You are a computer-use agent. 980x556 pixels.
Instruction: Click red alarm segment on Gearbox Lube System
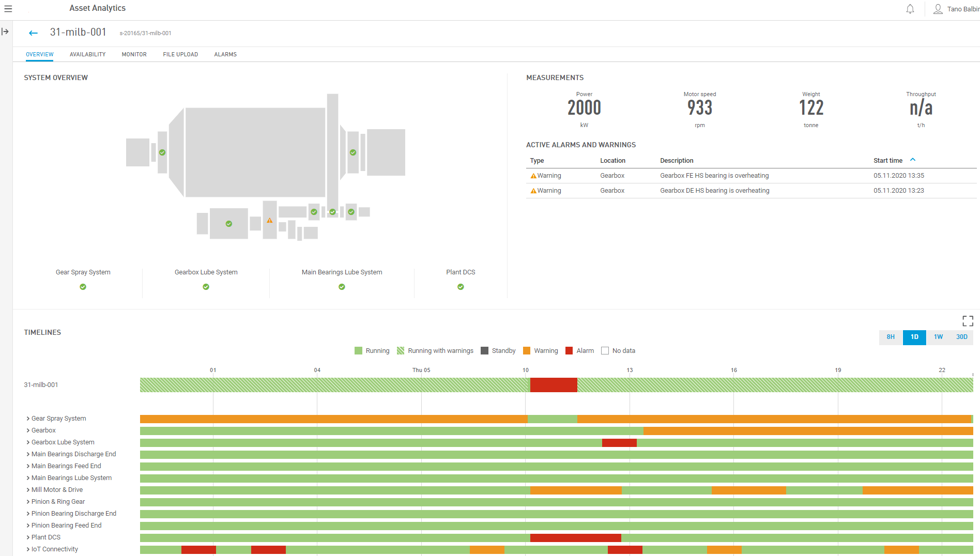(x=619, y=443)
